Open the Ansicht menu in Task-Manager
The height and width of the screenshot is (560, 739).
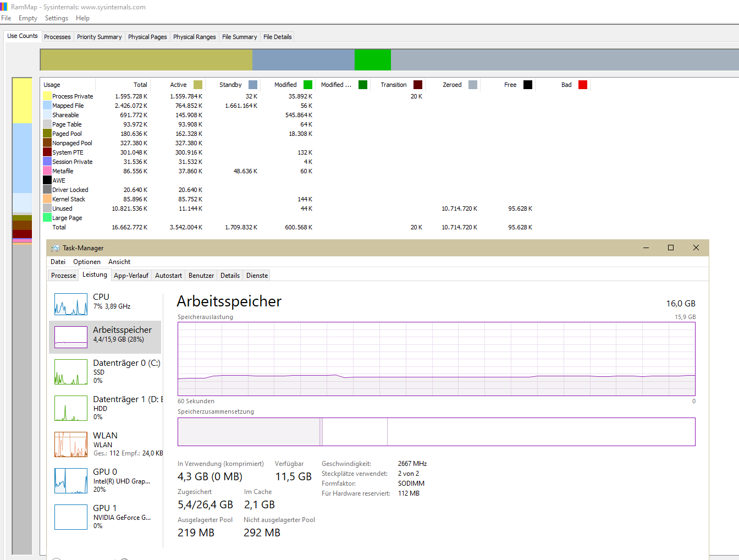coord(119,262)
